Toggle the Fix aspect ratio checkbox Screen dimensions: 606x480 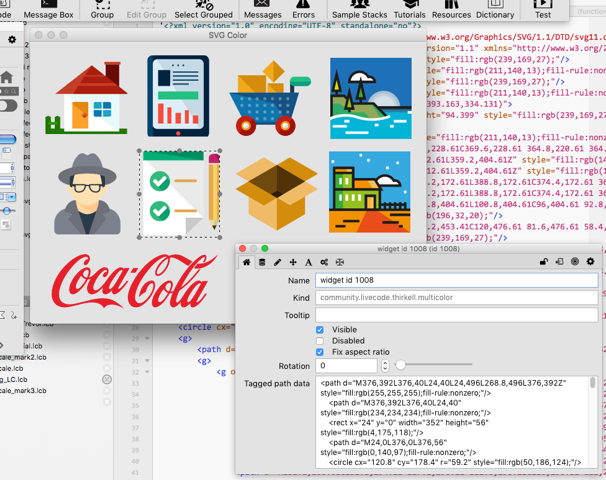[x=320, y=352]
